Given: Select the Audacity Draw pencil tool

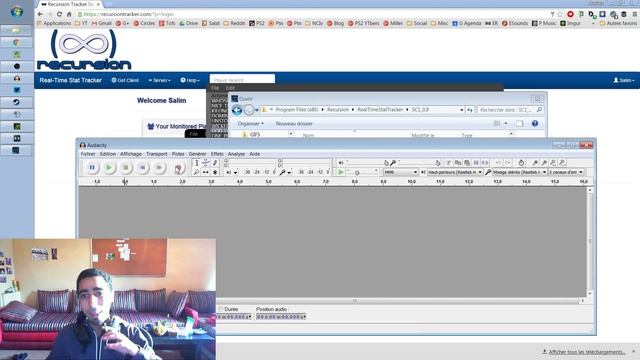Looking at the screenshot, I should 215,163.
